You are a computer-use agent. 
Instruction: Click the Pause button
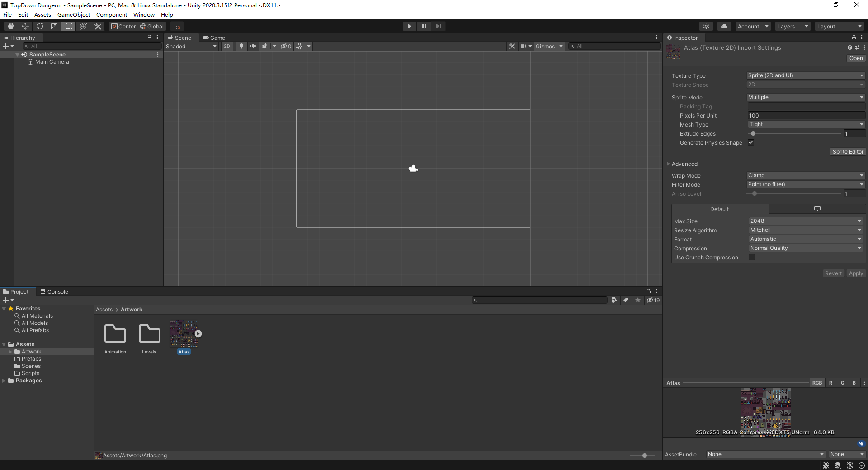[x=424, y=26]
